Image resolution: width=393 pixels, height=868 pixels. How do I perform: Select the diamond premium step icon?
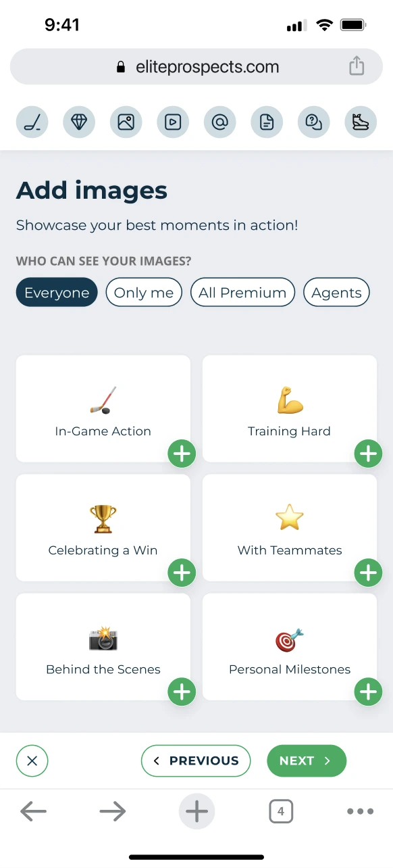tap(79, 122)
